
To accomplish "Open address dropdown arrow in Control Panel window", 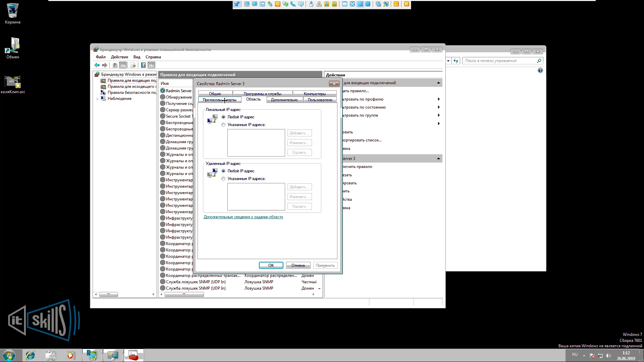I will pyautogui.click(x=448, y=61).
